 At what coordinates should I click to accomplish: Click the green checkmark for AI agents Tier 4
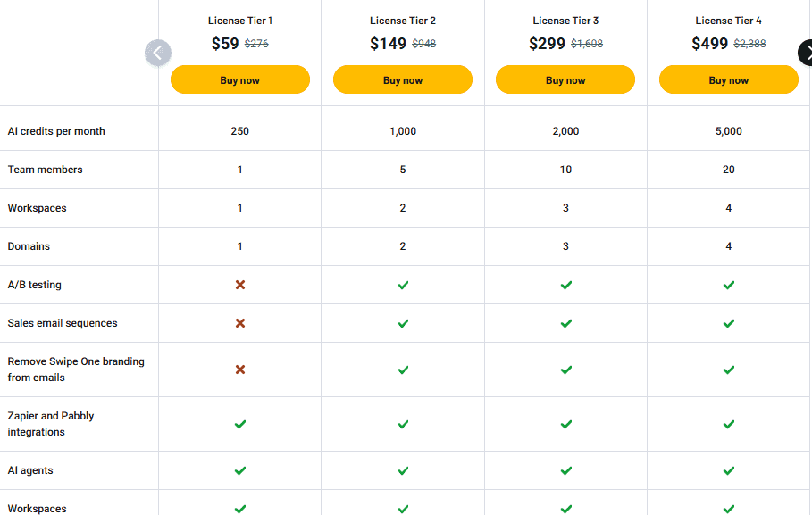[728, 470]
